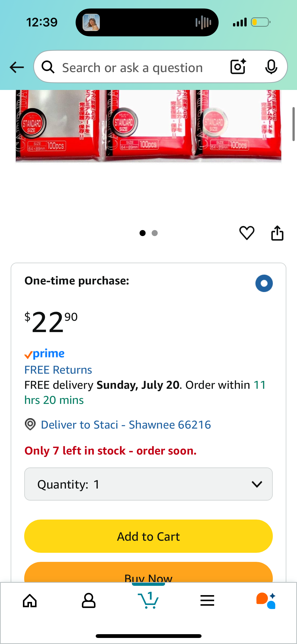Switch to the second product image dot
Viewport: 297px width, 644px height.
[x=155, y=233]
